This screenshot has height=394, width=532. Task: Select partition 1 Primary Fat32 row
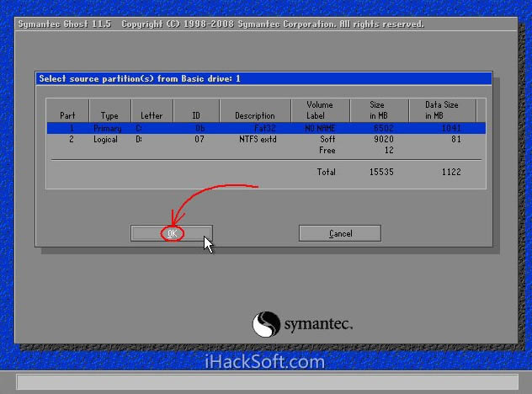point(266,128)
